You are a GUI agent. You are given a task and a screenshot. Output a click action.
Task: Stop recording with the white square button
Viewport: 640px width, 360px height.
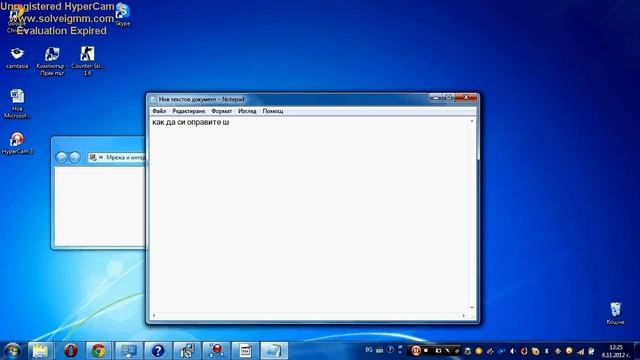(x=426, y=351)
